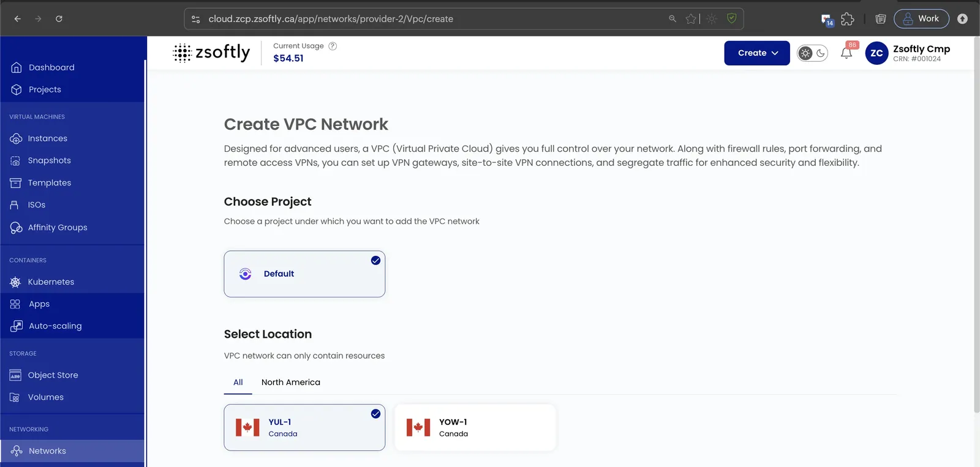
Task: Click the Affinity Groups icon
Action: click(x=16, y=228)
